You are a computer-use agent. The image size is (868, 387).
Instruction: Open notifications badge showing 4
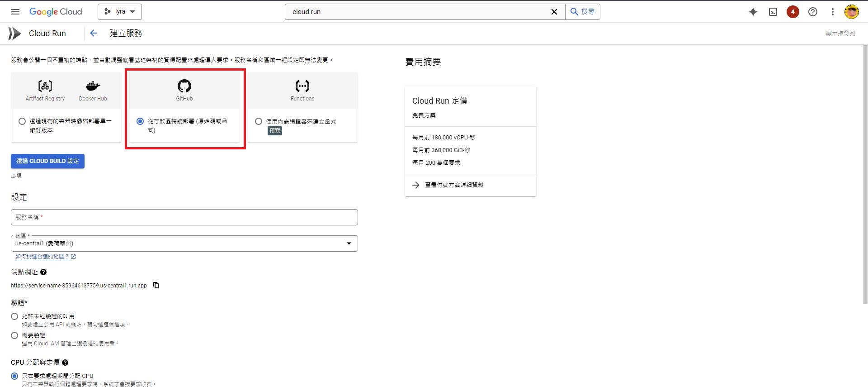793,12
